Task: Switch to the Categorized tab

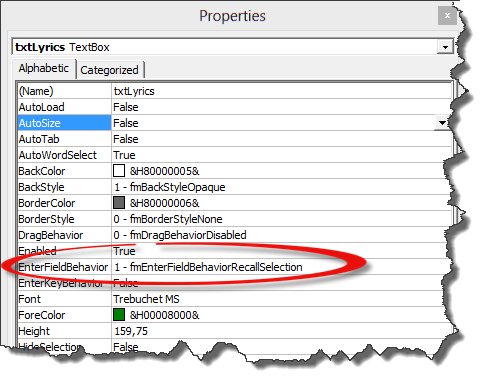Action: point(110,70)
